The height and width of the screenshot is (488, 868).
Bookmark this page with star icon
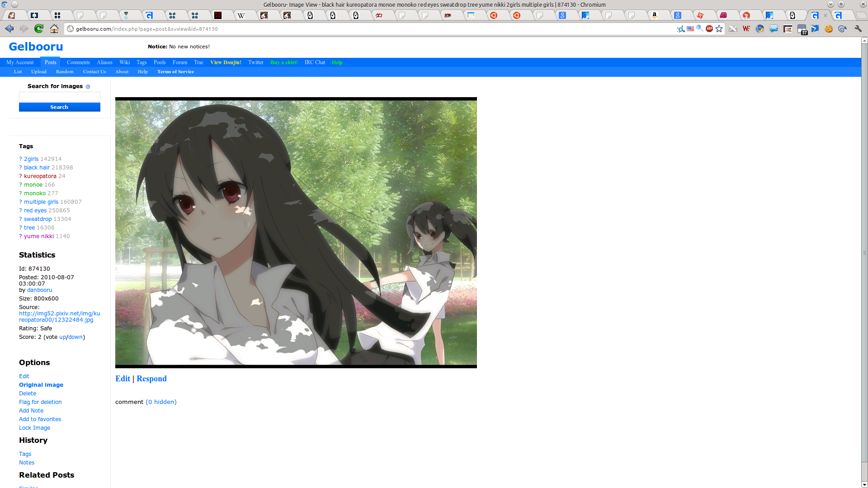pos(719,28)
